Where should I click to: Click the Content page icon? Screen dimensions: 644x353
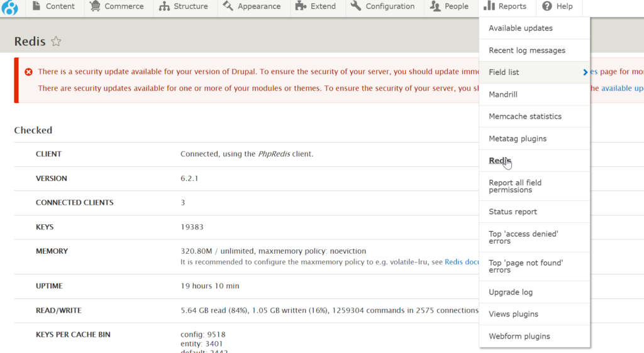click(36, 6)
